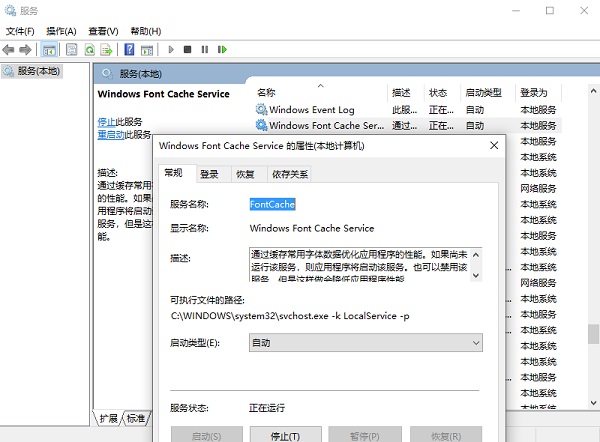Switch to the 扩展 view tab
This screenshot has width=600, height=442.
pyautogui.click(x=108, y=418)
